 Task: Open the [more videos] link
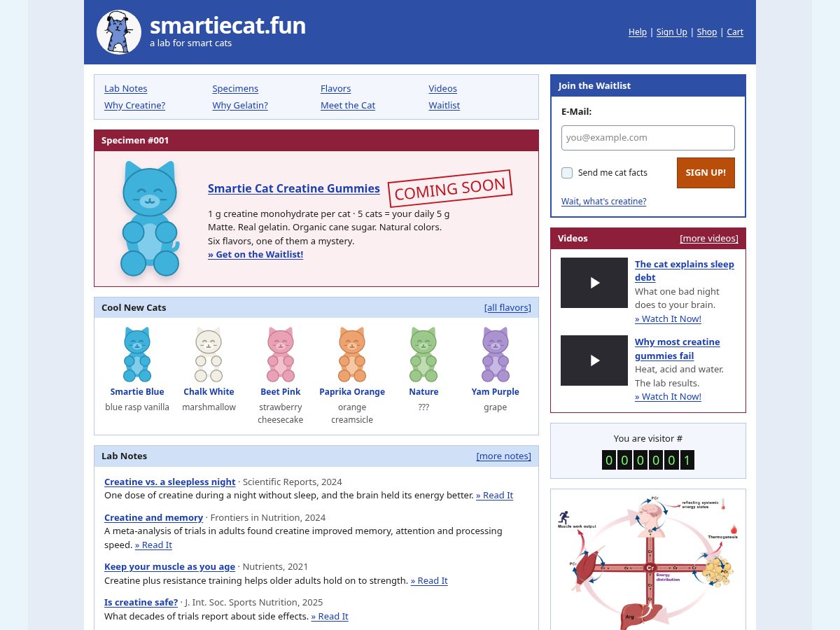(x=709, y=239)
